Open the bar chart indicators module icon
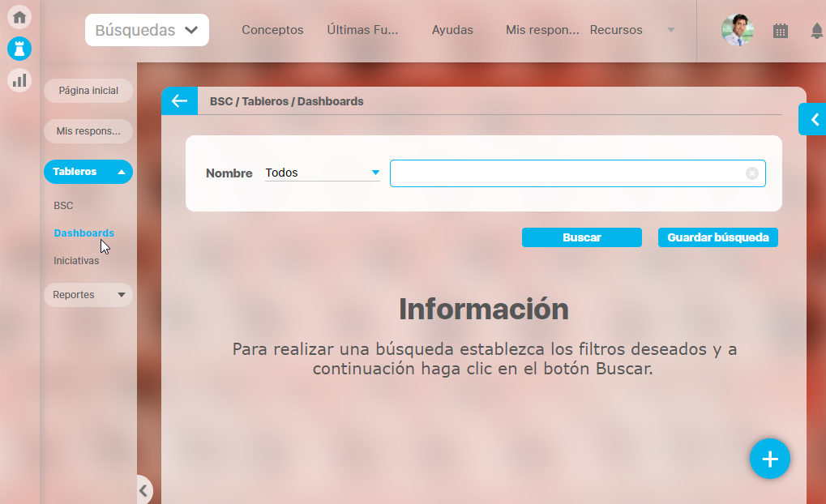This screenshot has width=826, height=504. pyautogui.click(x=19, y=80)
